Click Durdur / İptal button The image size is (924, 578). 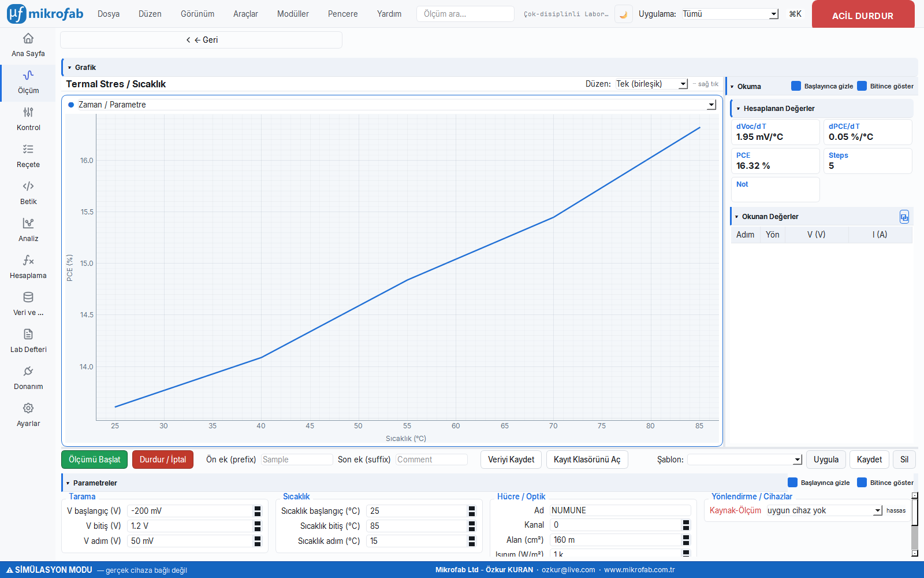163,460
